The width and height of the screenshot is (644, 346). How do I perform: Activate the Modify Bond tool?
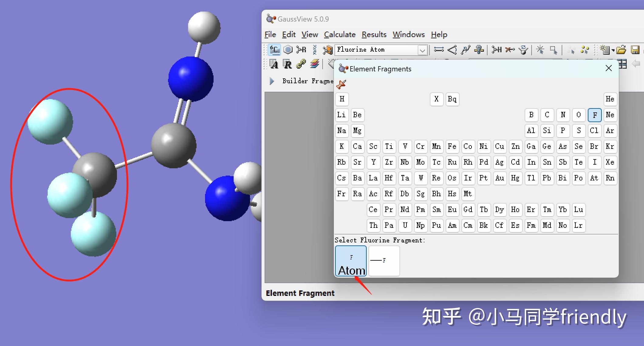point(439,50)
